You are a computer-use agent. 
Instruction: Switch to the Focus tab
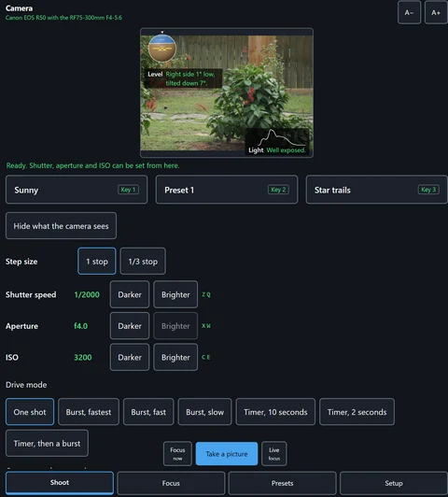coord(171,483)
